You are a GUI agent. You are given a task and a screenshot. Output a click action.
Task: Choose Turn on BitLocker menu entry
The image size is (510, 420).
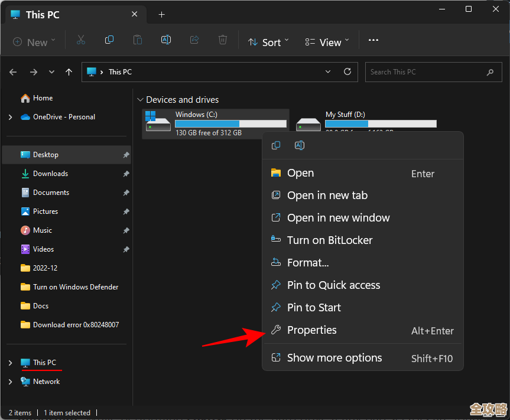329,240
